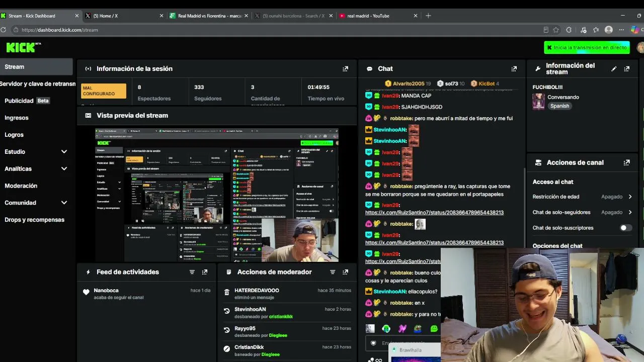The width and height of the screenshot is (644, 362).
Task: Open Servidor y clave de retransmisión
Action: tap(38, 84)
